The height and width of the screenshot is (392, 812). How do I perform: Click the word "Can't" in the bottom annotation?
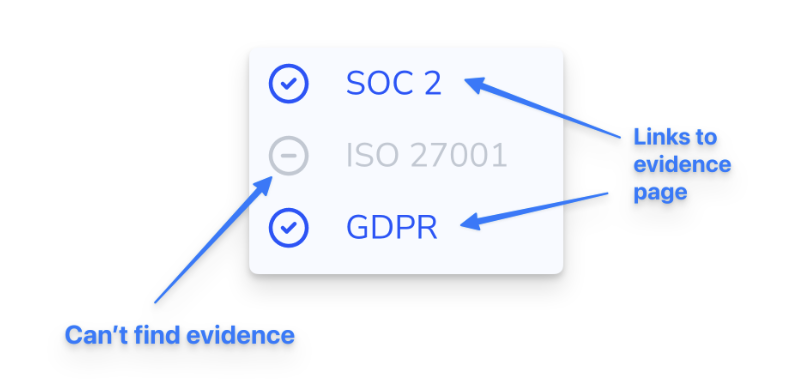coord(96,335)
